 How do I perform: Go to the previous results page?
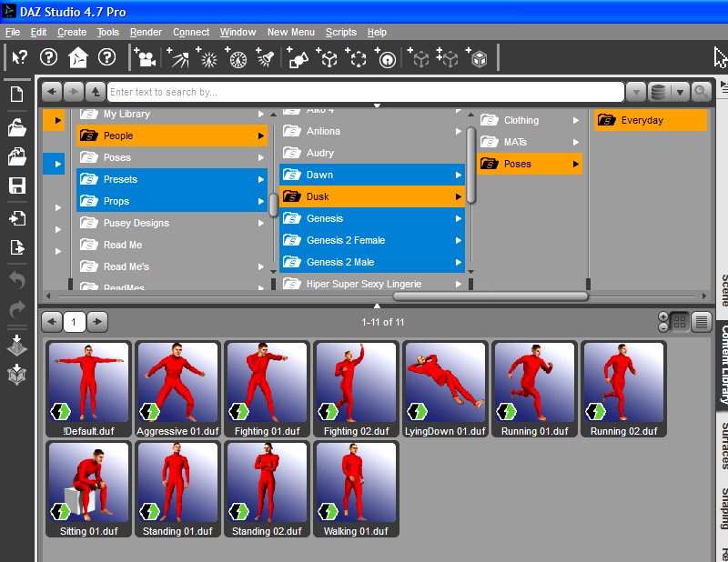pyautogui.click(x=52, y=322)
